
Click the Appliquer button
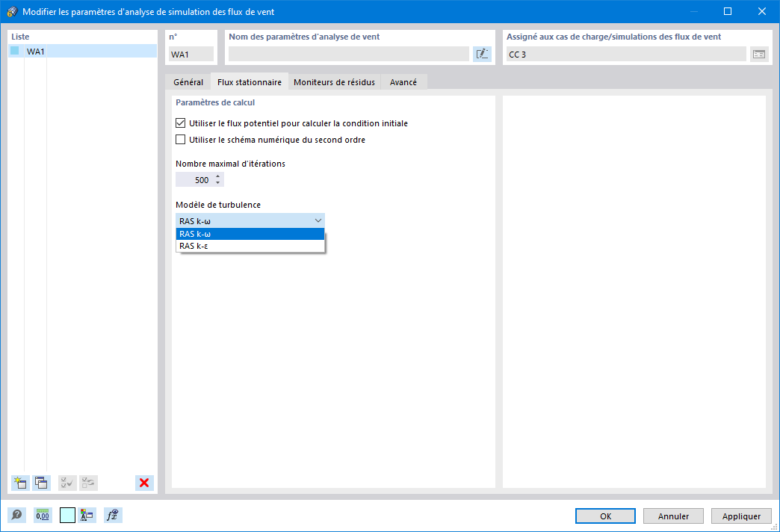[741, 516]
